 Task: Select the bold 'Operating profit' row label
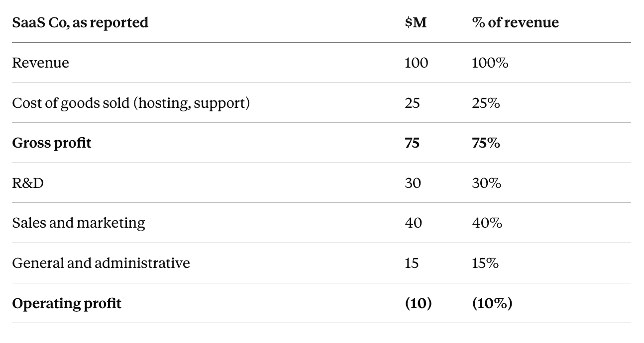point(67,304)
